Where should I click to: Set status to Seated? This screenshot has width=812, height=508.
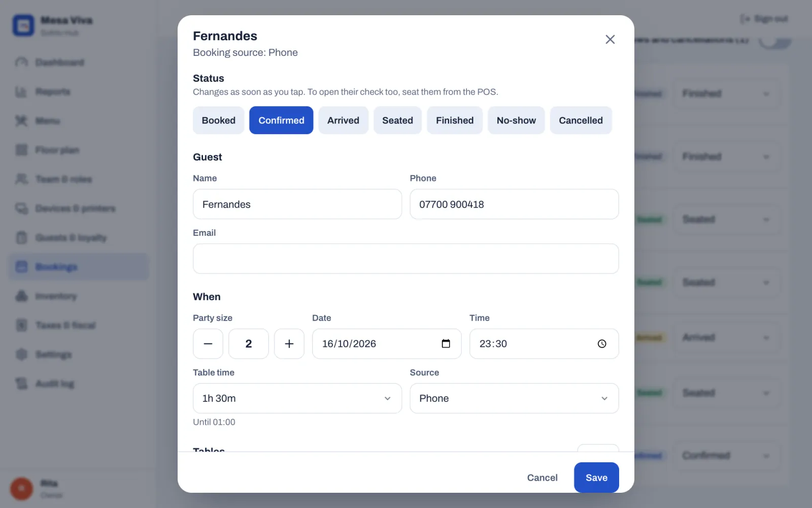point(397,120)
